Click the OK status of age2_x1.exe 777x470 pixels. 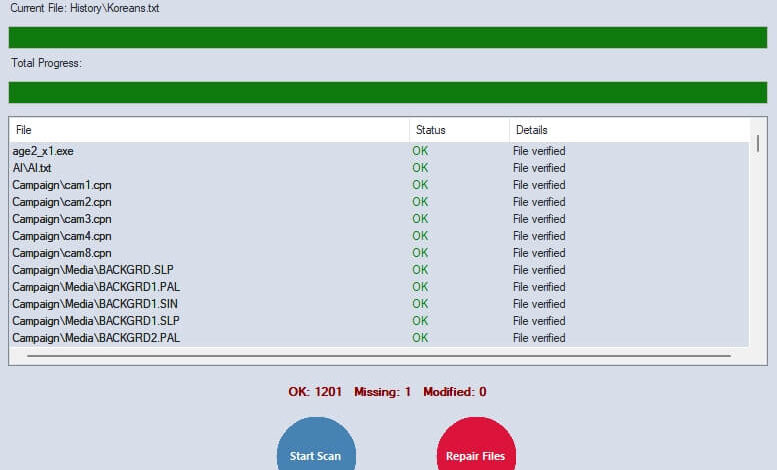[420, 151]
